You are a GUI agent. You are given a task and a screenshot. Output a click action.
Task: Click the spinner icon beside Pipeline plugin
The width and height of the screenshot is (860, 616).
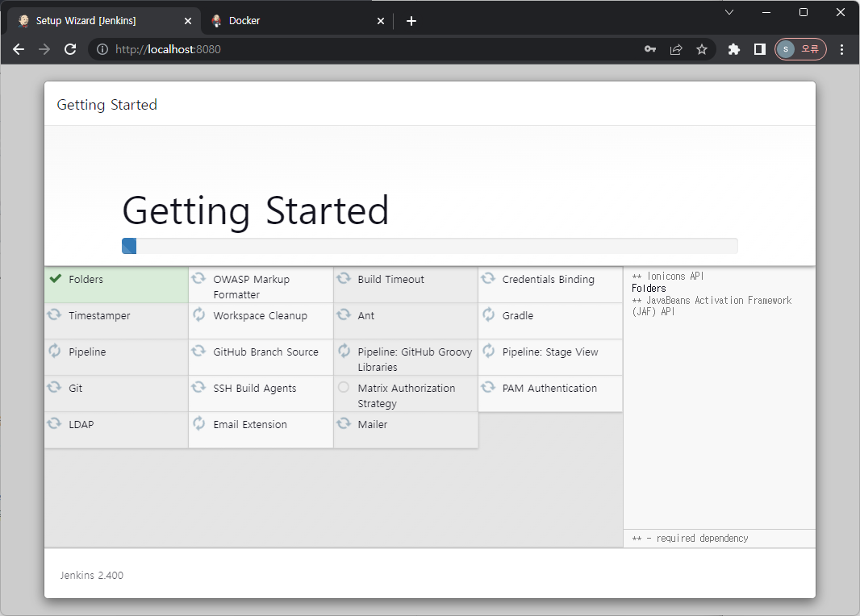[x=54, y=351]
